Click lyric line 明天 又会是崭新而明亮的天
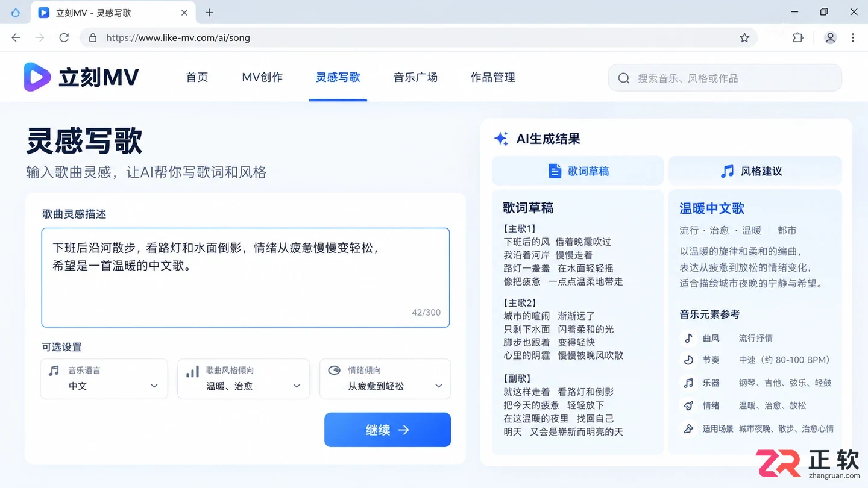The image size is (868, 488). 563,431
